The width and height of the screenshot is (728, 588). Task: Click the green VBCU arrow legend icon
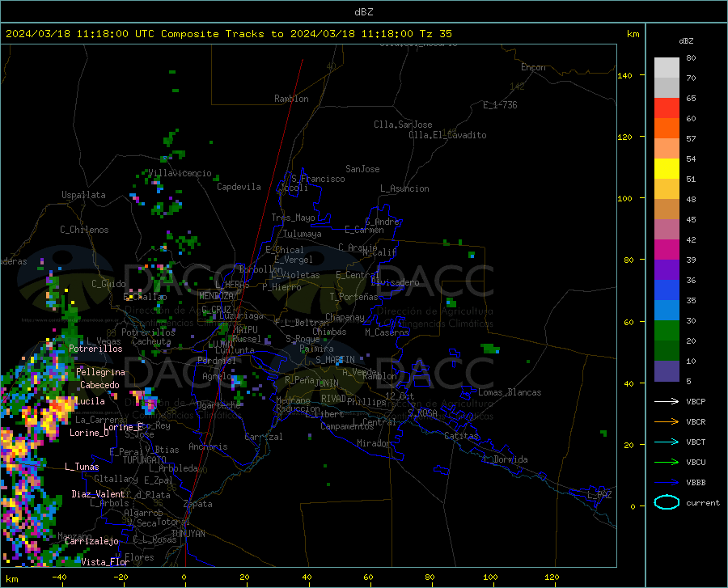click(x=667, y=462)
